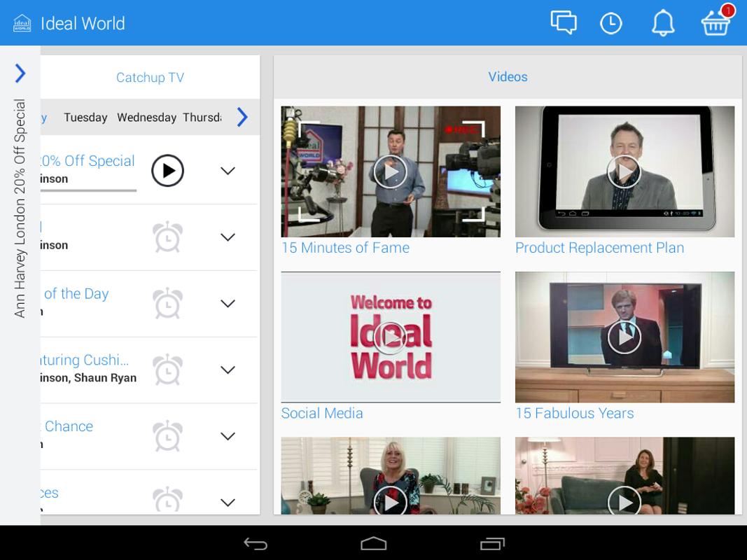Open the Videos panel heading
This screenshot has width=747, height=560.
coord(508,77)
